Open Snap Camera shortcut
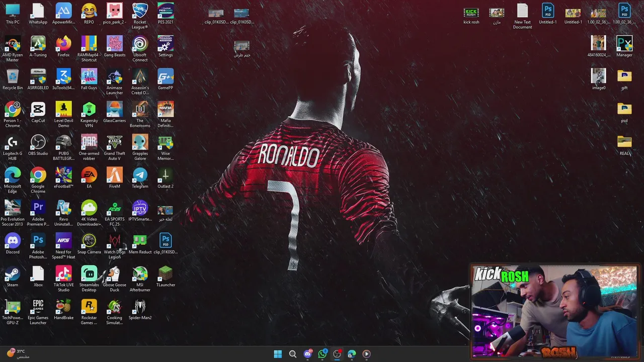Viewport: 644px width, 362px height. 89,244
